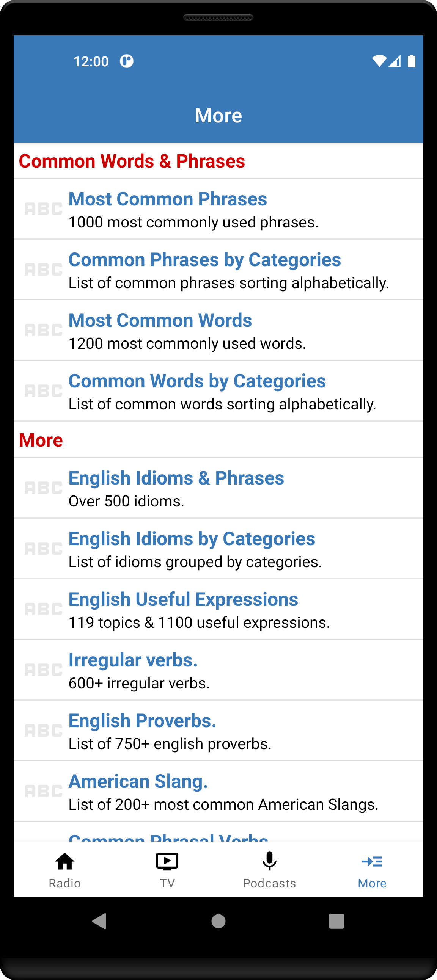Viewport: 437px width, 980px height.
Task: Open English Useful Expressions
Action: (x=184, y=600)
